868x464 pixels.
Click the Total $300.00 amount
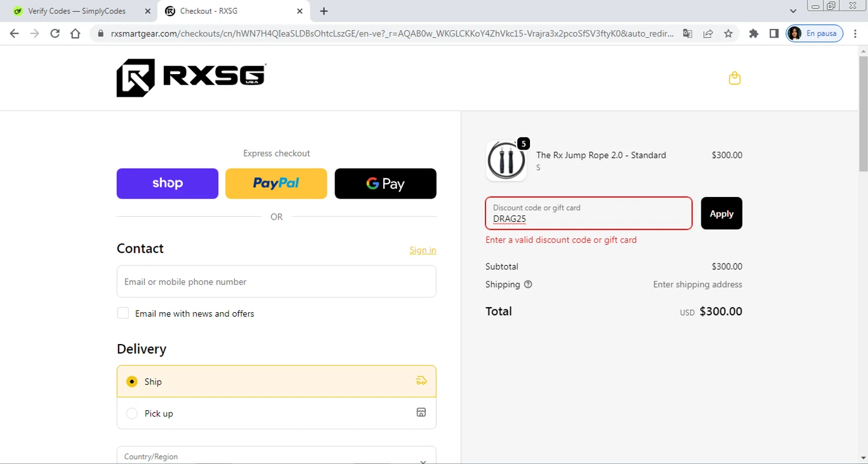click(x=720, y=311)
